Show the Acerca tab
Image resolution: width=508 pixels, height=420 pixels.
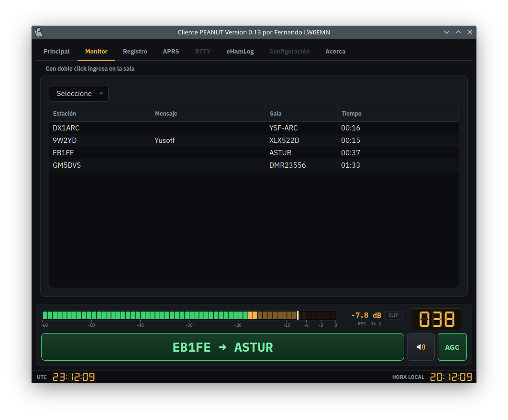335,52
